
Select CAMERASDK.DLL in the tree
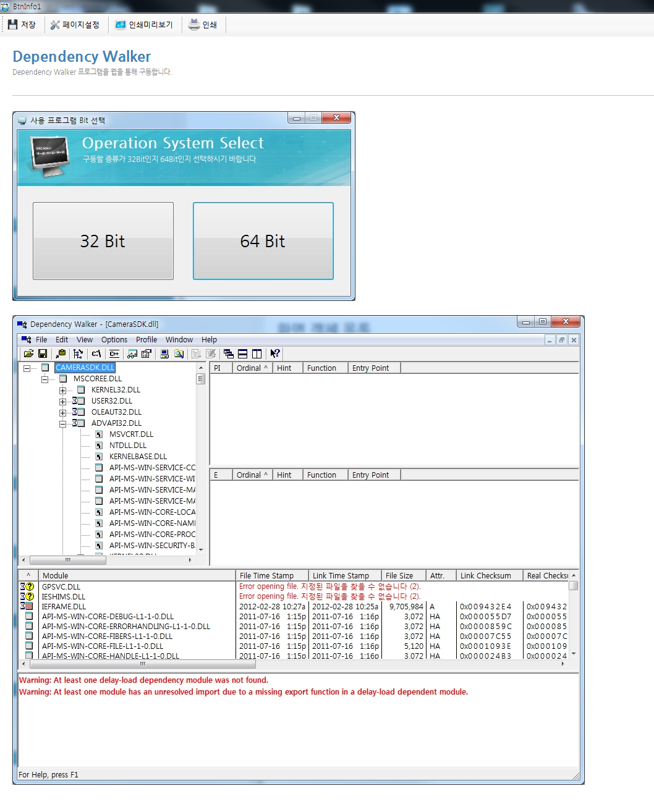point(85,368)
